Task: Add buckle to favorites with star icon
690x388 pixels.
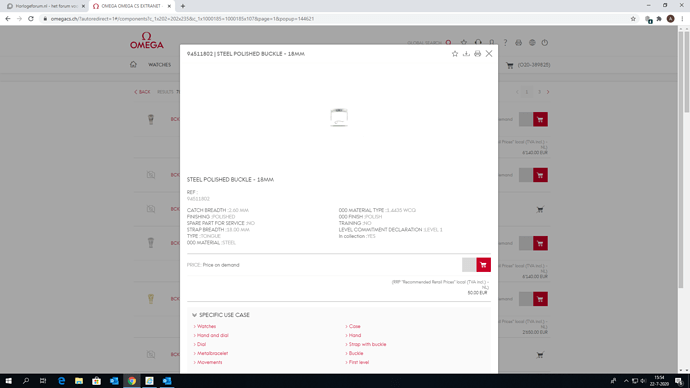Action: click(455, 54)
